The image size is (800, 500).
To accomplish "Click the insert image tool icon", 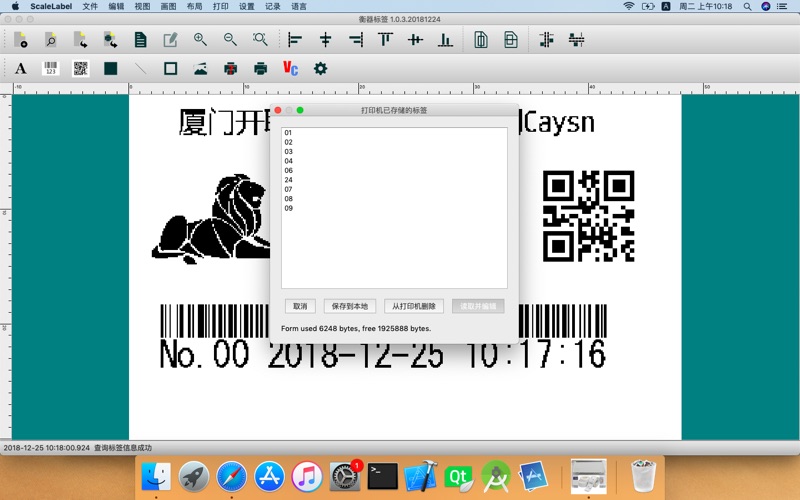I will 200,69.
